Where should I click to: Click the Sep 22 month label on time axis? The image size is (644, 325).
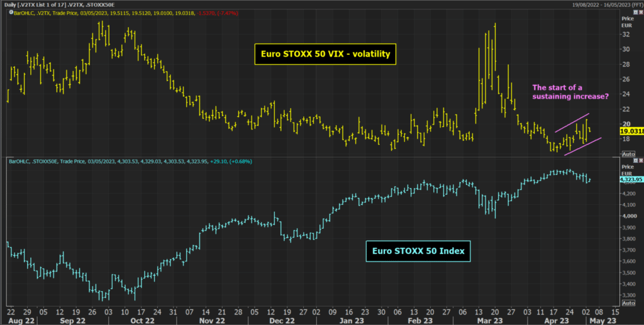(x=73, y=321)
